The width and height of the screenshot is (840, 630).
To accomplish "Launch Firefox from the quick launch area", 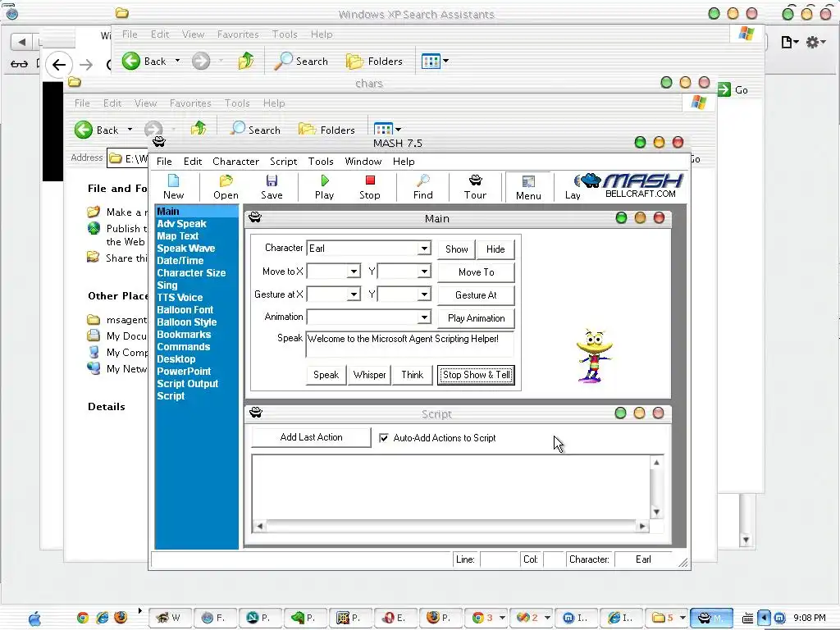I will 121,618.
